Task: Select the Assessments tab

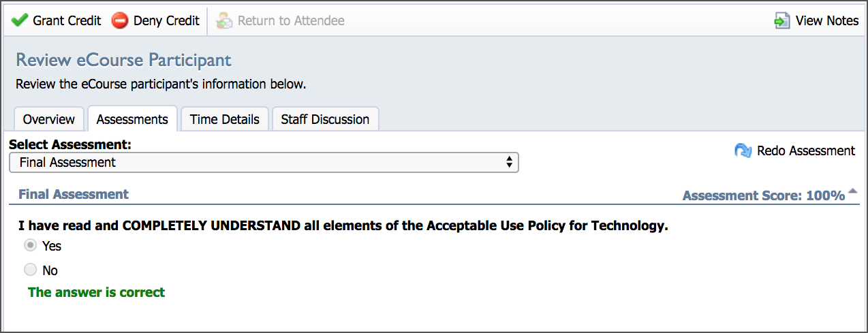Action: 132,119
